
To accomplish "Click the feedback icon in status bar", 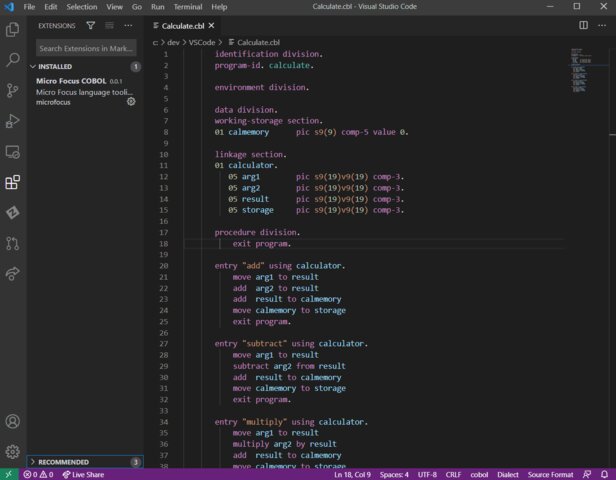I will point(587,475).
